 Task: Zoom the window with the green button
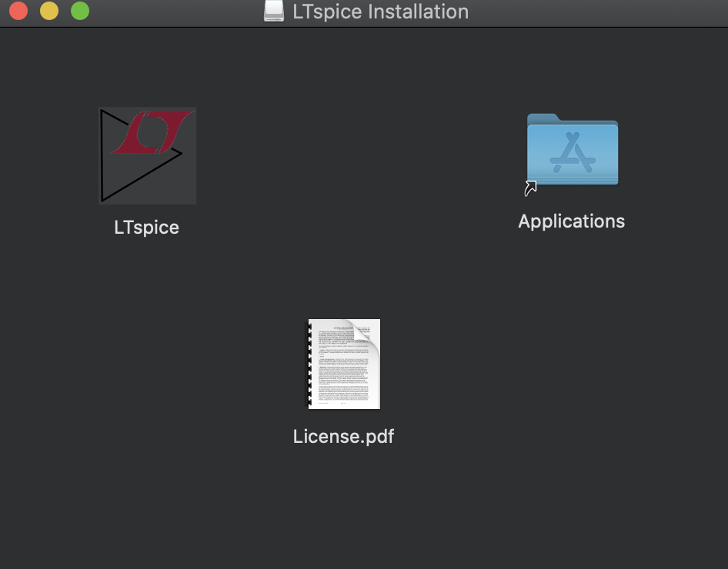pyautogui.click(x=80, y=11)
